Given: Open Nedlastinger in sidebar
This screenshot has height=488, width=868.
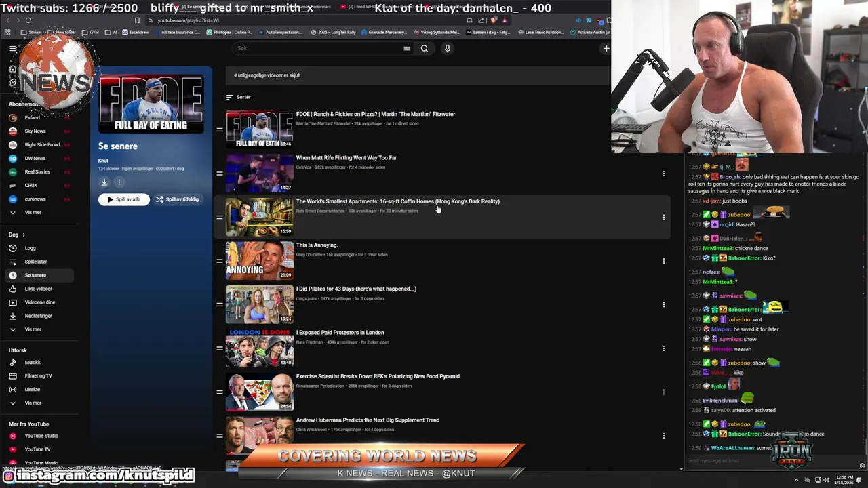Looking at the screenshot, I should point(38,316).
